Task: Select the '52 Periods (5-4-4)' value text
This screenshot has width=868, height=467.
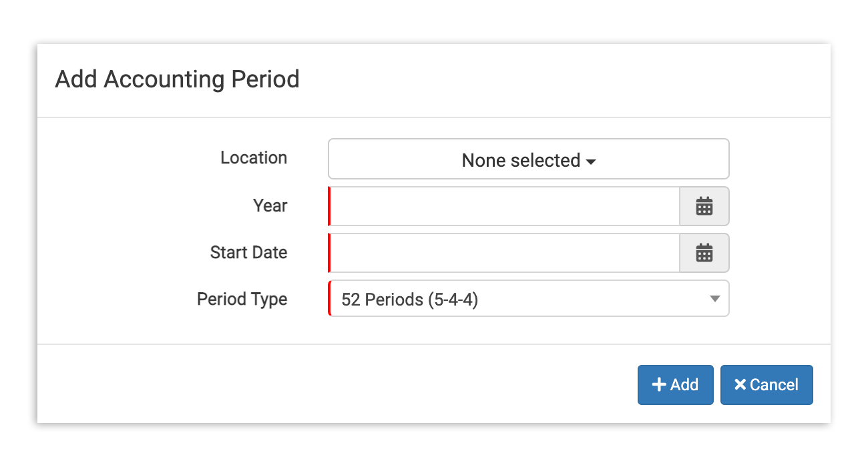Action: (409, 300)
